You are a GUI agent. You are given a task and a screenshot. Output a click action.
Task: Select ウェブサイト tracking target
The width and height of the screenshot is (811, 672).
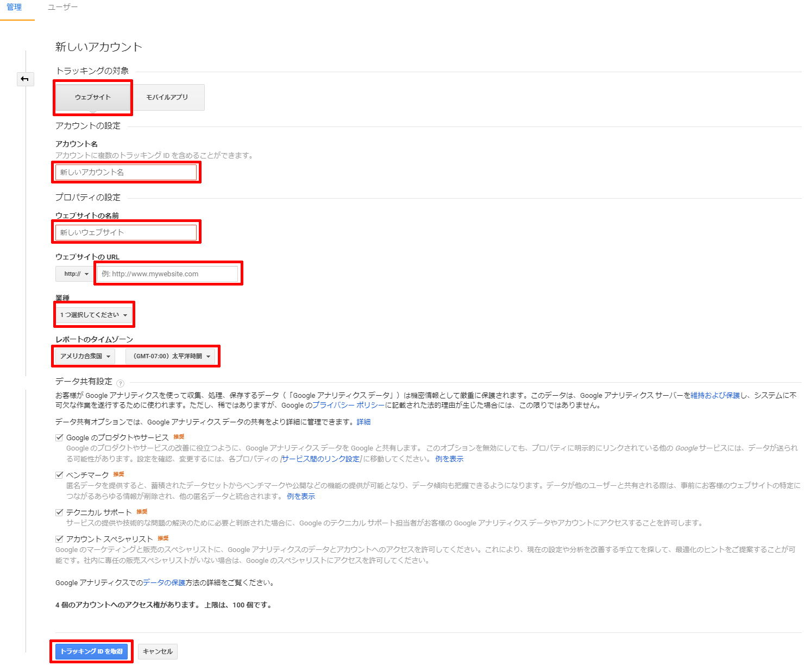click(93, 97)
